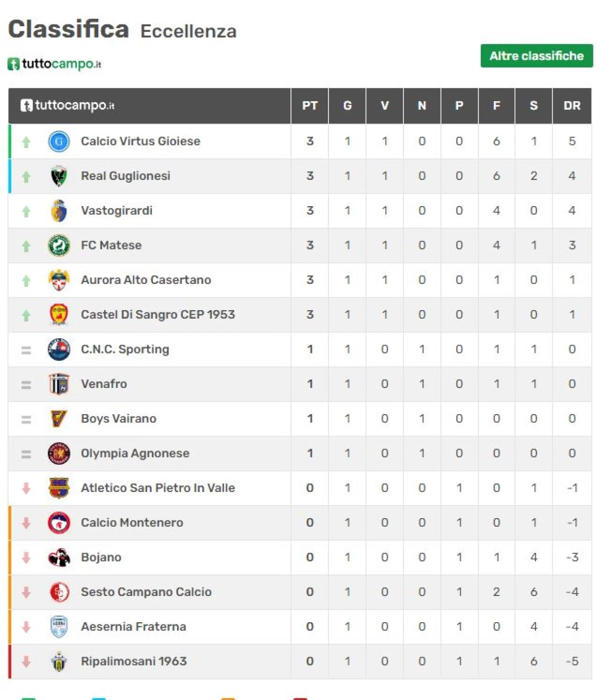Viewport: 611px width, 700px height.
Task: Click the red down arrow beside Bojano
Action: (26, 557)
